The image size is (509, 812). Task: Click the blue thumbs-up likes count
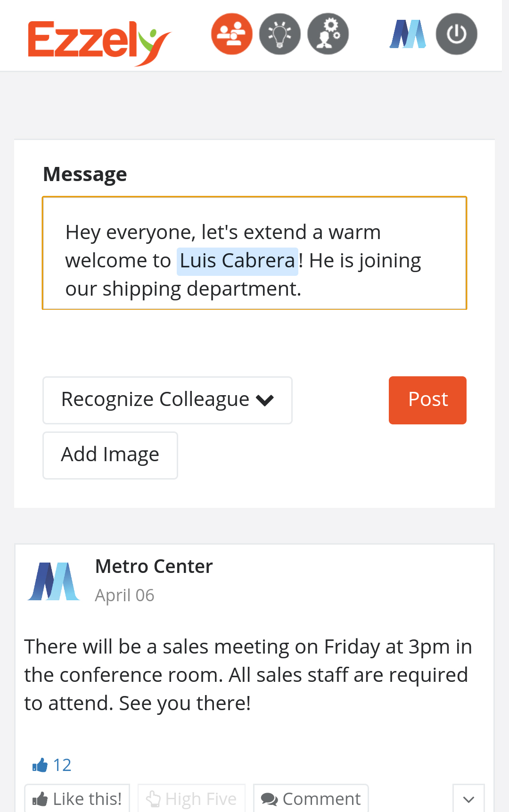(x=52, y=765)
